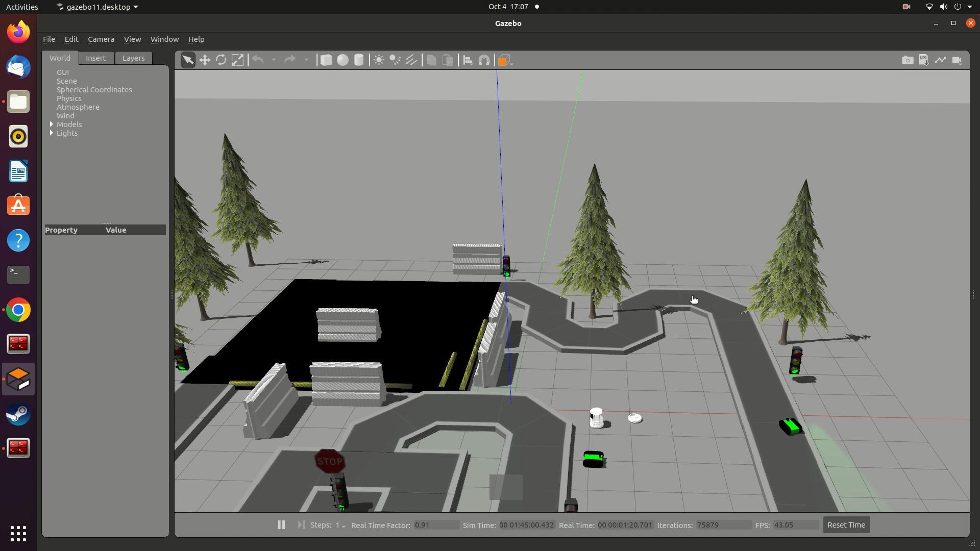Select Atmosphere in the world tree
980x551 pixels.
78,107
